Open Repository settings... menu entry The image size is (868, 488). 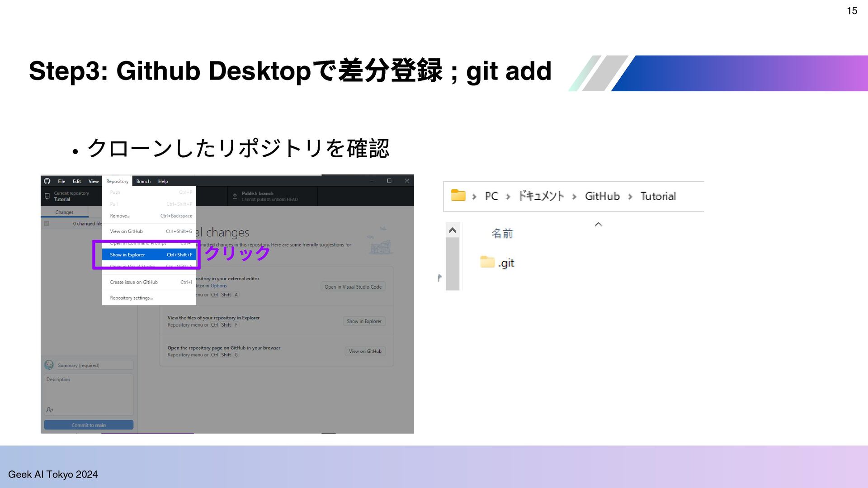(x=149, y=298)
